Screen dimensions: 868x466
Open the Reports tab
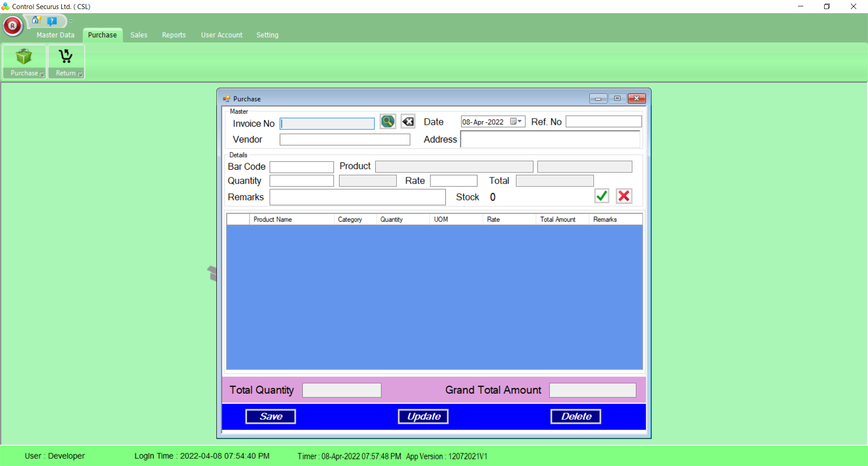point(174,35)
